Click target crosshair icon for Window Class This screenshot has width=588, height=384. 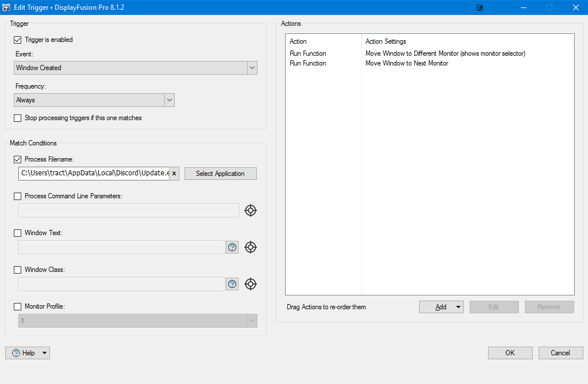tap(250, 284)
